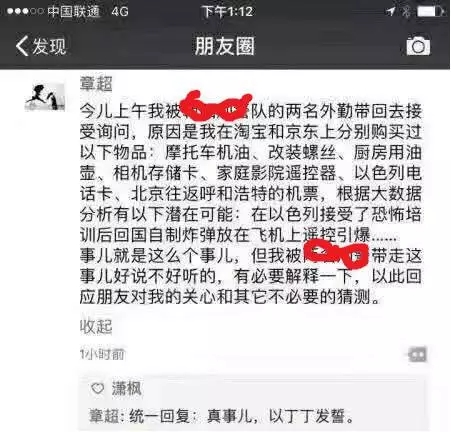Tap the post body text
Image resolution: width=451 pixels, height=432 pixels.
point(251,204)
